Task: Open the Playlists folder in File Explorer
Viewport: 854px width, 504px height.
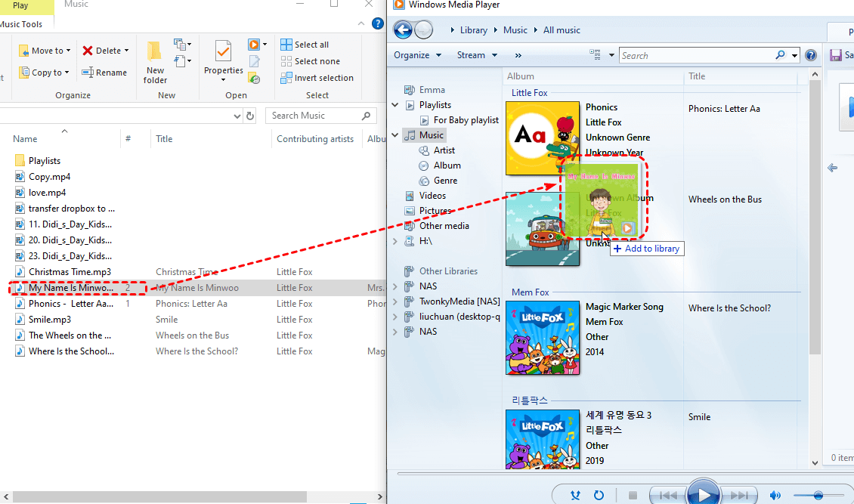Action: click(38, 160)
